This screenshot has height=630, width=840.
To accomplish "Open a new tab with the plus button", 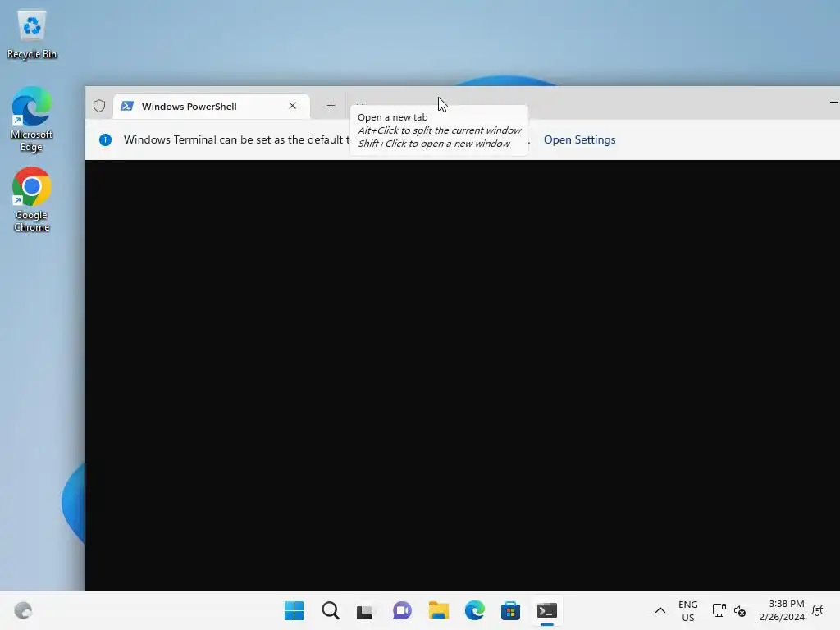I will pos(331,106).
